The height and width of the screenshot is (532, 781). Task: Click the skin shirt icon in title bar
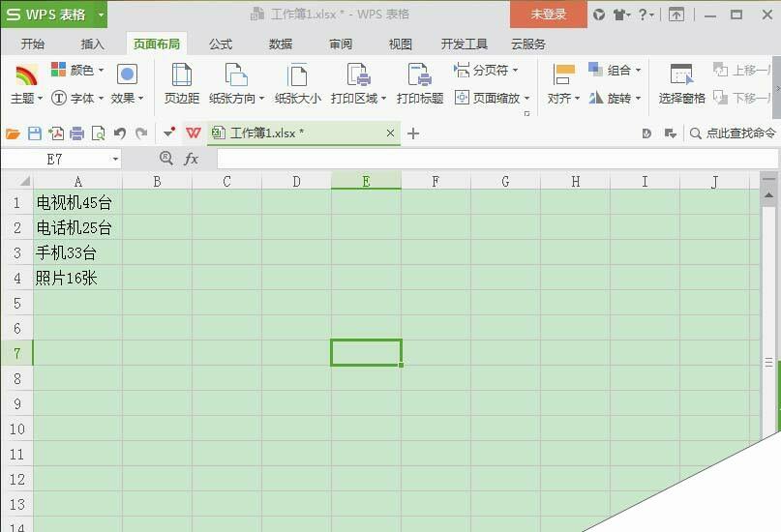tap(621, 15)
